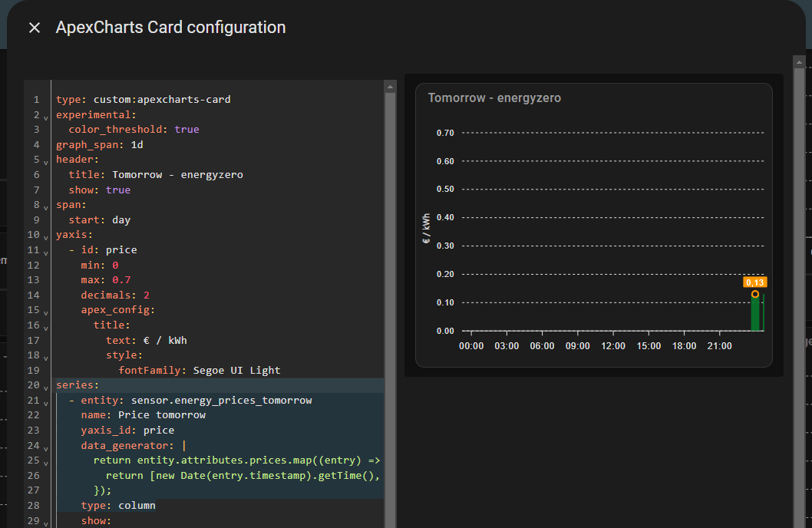Click line number 14 in the gutter
The image size is (812, 528).
(x=33, y=295)
